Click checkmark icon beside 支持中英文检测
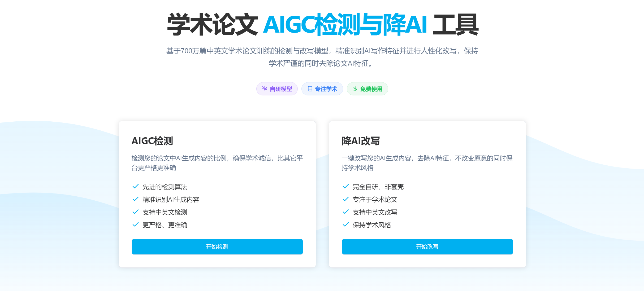The width and height of the screenshot is (644, 291). (136, 212)
